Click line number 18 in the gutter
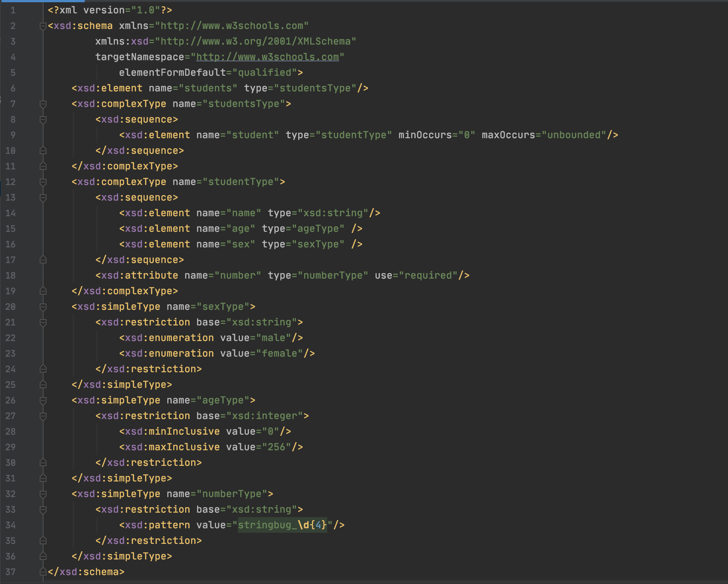Screen dimensions: 728x584 pos(10,276)
